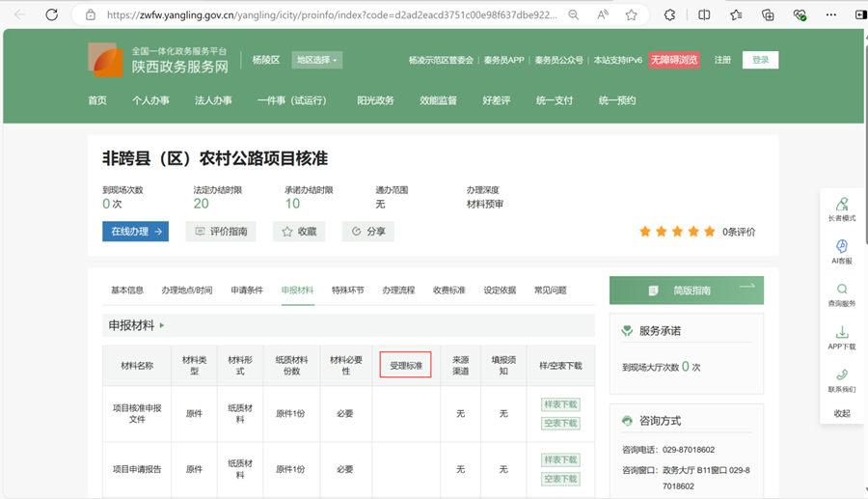The height and width of the screenshot is (499, 868).
Task: Open the favorites list icon
Action: [x=736, y=14]
